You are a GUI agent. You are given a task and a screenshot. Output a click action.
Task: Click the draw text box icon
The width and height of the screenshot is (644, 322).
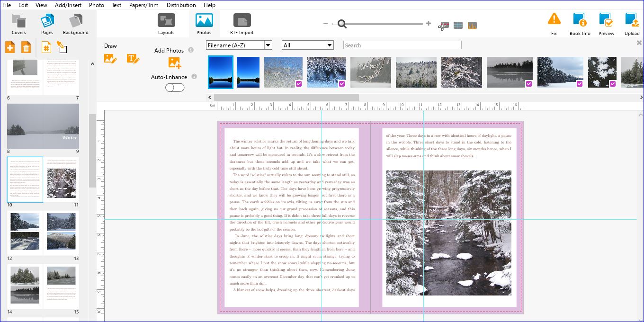(133, 59)
